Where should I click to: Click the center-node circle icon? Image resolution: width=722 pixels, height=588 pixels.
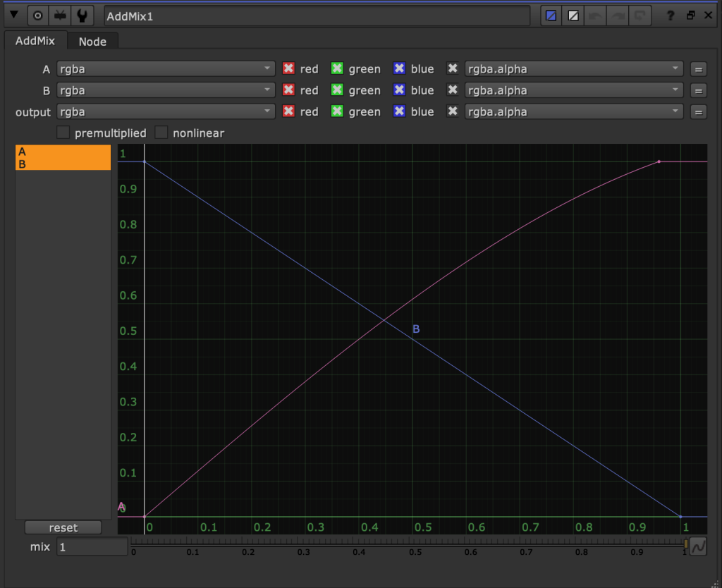38,16
